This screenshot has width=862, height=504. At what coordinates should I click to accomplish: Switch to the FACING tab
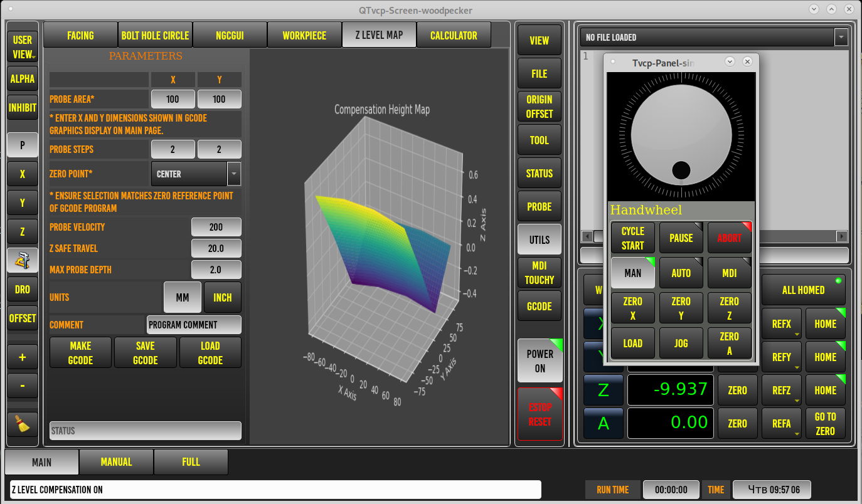coord(80,35)
